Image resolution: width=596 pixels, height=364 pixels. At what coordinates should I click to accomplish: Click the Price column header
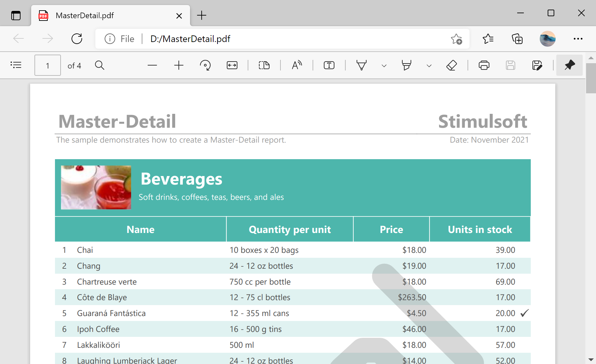pos(391,229)
